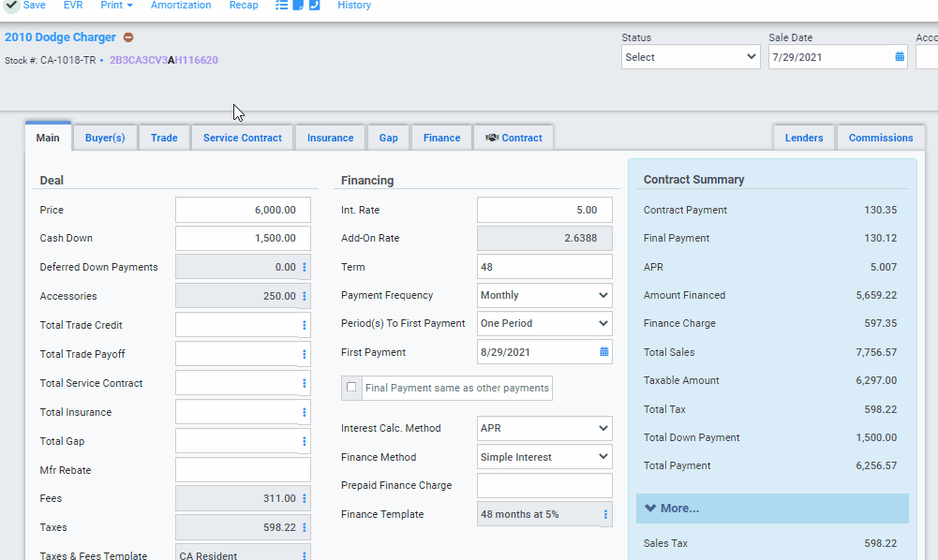
Task: Click the Contract Payment value 130.35
Action: (x=880, y=210)
